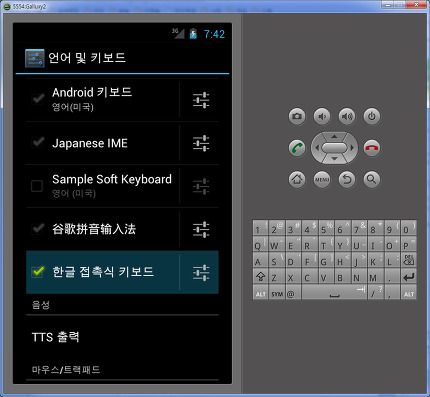Screen dimensions: 430x397
Task: Click the 0 key on emulator keyboard
Action: click(x=408, y=229)
